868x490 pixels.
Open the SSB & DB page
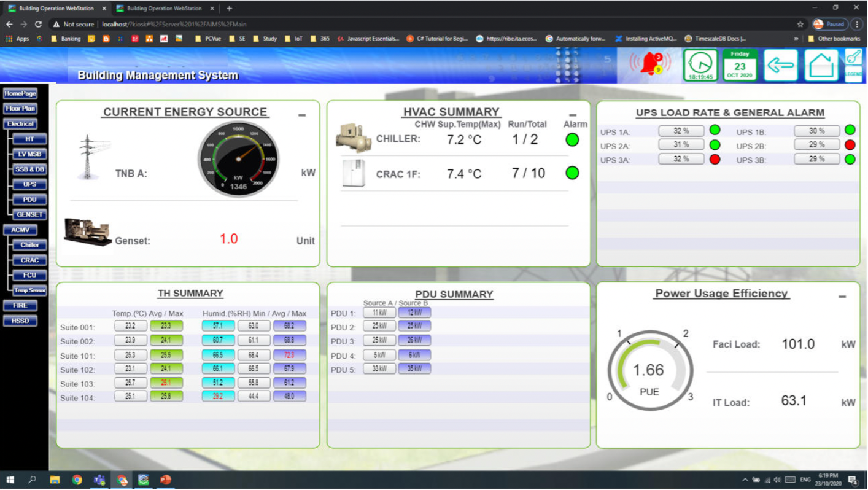tap(29, 169)
